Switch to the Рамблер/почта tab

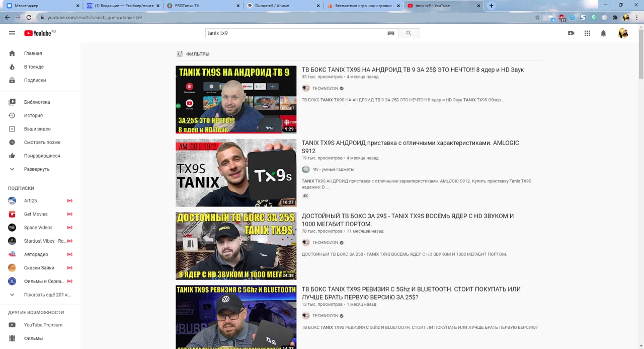click(124, 6)
